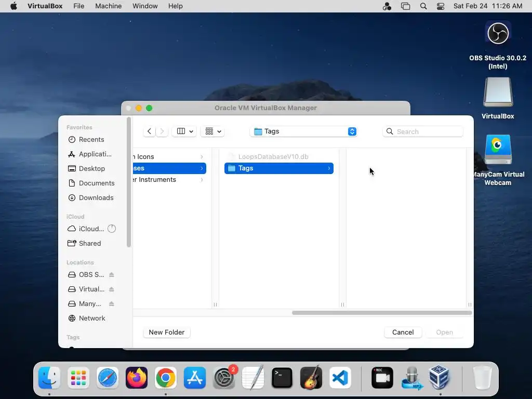Viewport: 532px width, 399px height.
Task: Go back with the left chevron button
Action: [149, 131]
